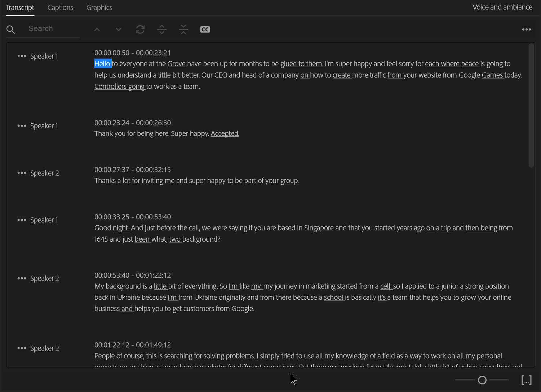Viewport: 541px width, 392px height.
Task: Click the collapse segments icon
Action: (183, 30)
